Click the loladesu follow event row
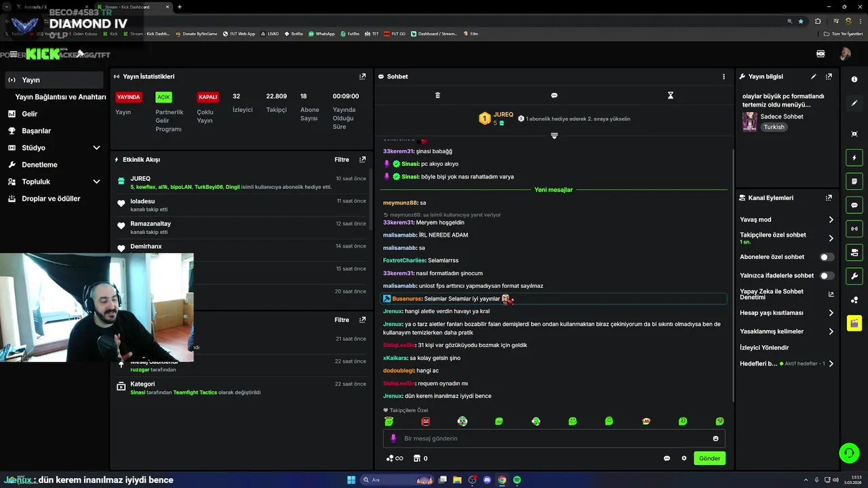Image resolution: width=868 pixels, height=488 pixels. (241, 205)
